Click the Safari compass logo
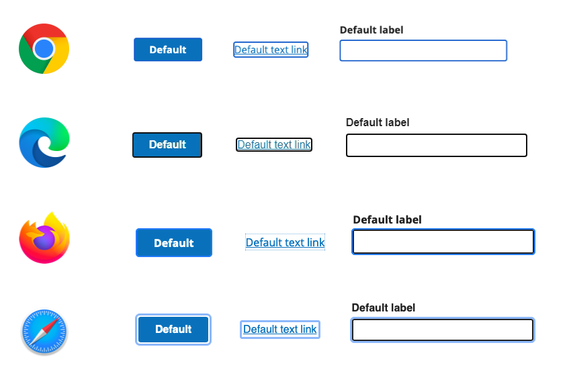 click(44, 332)
